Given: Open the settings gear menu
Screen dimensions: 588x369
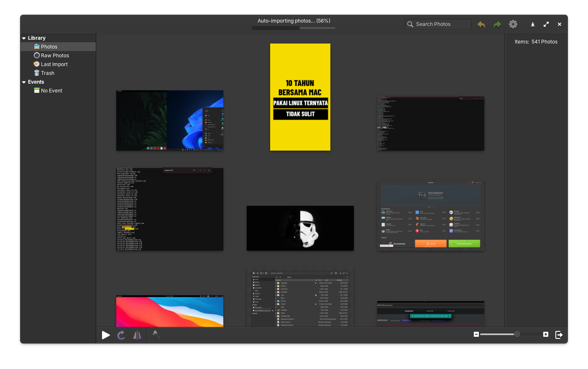Looking at the screenshot, I should coord(513,24).
